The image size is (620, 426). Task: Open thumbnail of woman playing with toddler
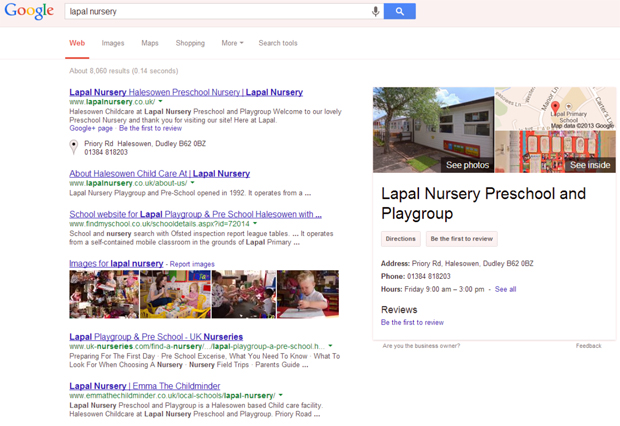pyautogui.click(x=176, y=294)
